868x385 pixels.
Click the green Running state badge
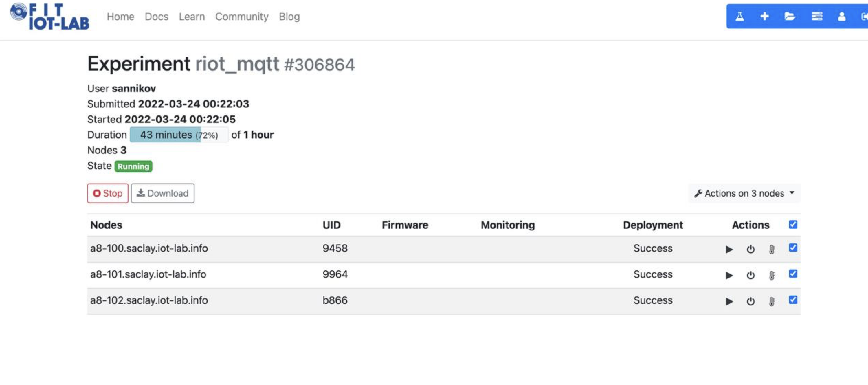[x=133, y=166]
